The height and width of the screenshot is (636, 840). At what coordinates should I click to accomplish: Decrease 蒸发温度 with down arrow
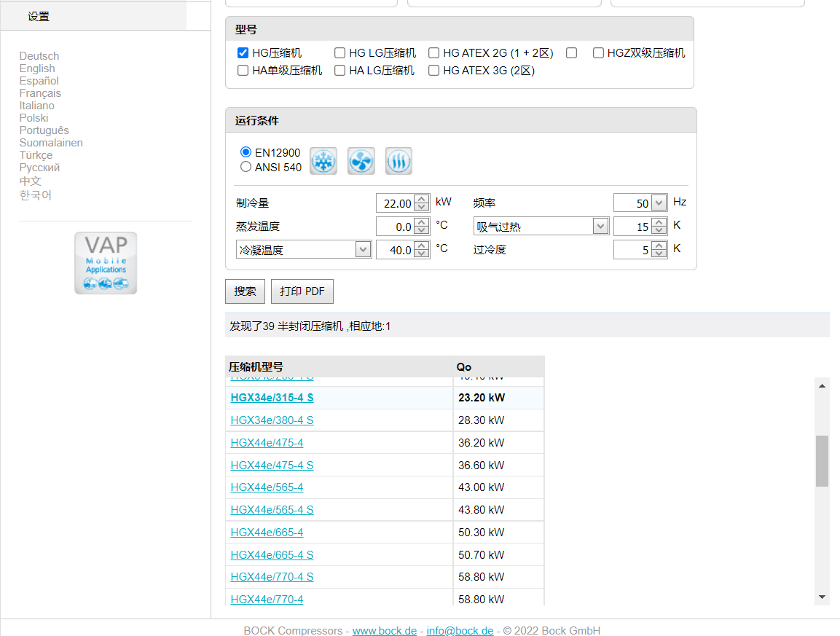(422, 230)
